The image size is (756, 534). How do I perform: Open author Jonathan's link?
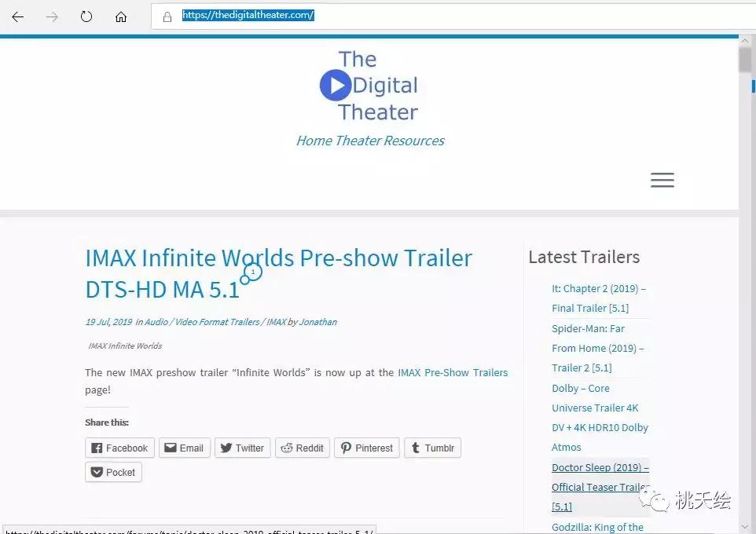click(317, 322)
